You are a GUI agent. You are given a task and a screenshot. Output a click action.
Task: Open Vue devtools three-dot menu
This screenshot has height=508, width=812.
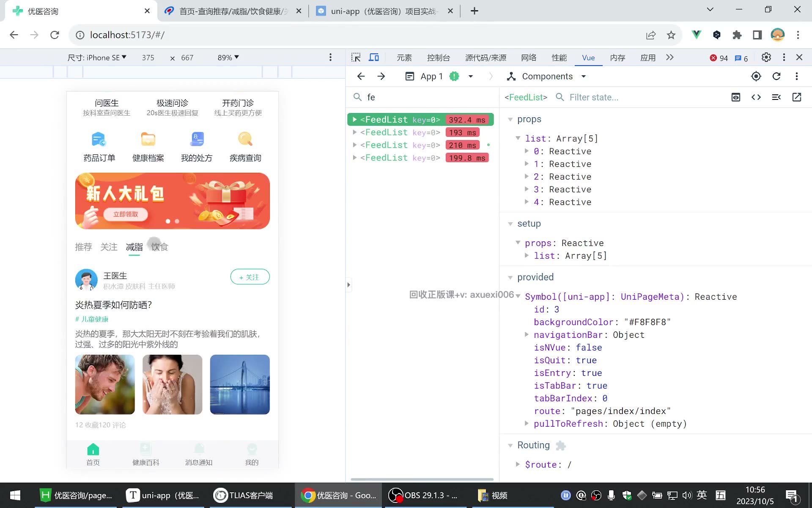coord(797,76)
